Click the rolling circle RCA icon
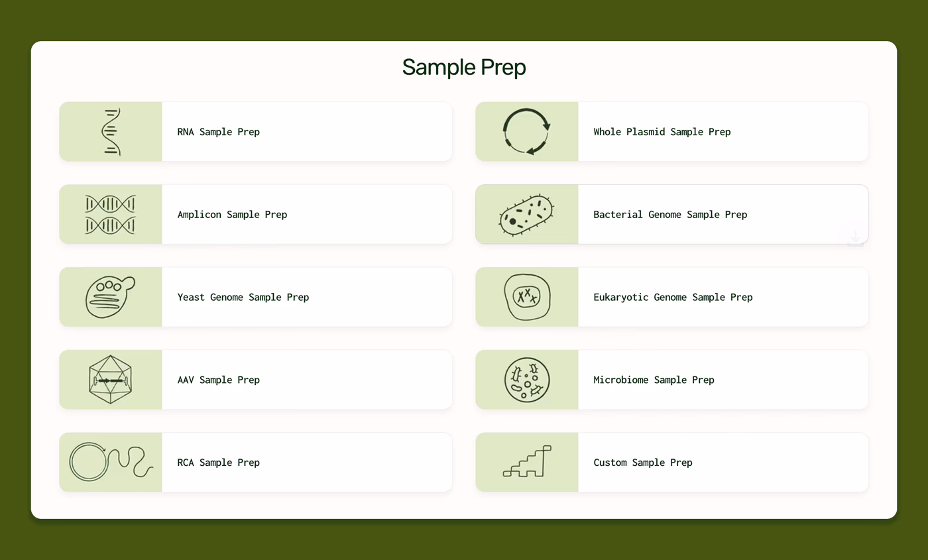The image size is (928, 560). (x=111, y=461)
